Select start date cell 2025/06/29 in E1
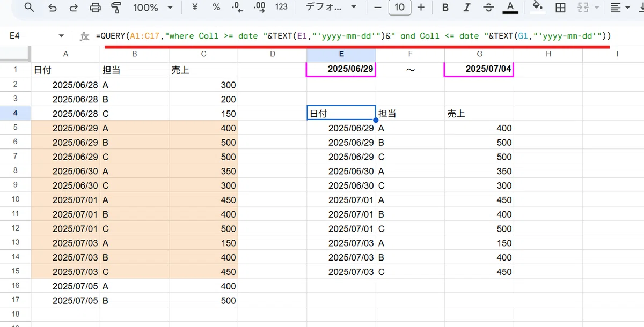 [x=341, y=69]
